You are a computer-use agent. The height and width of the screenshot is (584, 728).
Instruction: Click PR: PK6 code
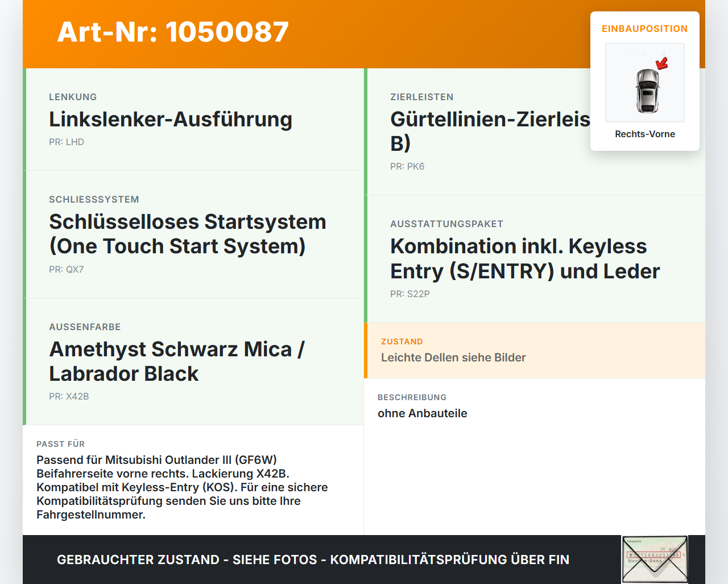(x=407, y=166)
